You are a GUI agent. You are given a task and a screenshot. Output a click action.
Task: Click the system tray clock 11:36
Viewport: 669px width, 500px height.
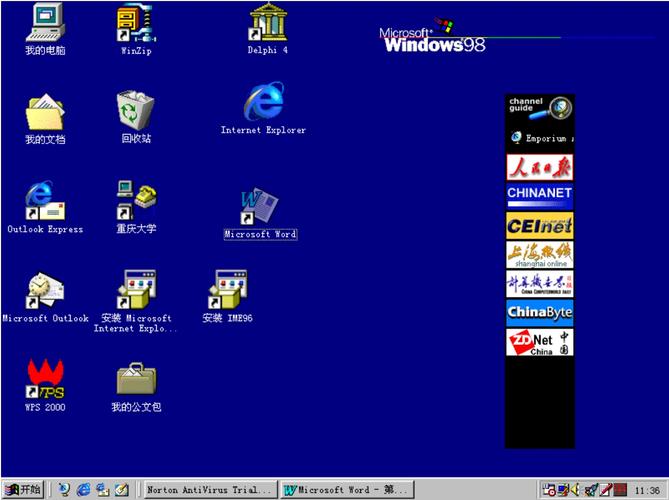647,490
